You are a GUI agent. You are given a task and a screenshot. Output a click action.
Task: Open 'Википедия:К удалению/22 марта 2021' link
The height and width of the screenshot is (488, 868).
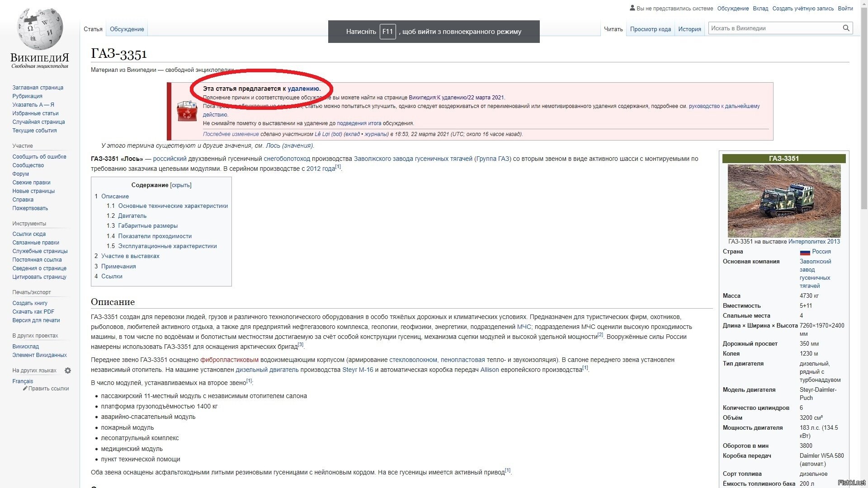click(x=456, y=98)
